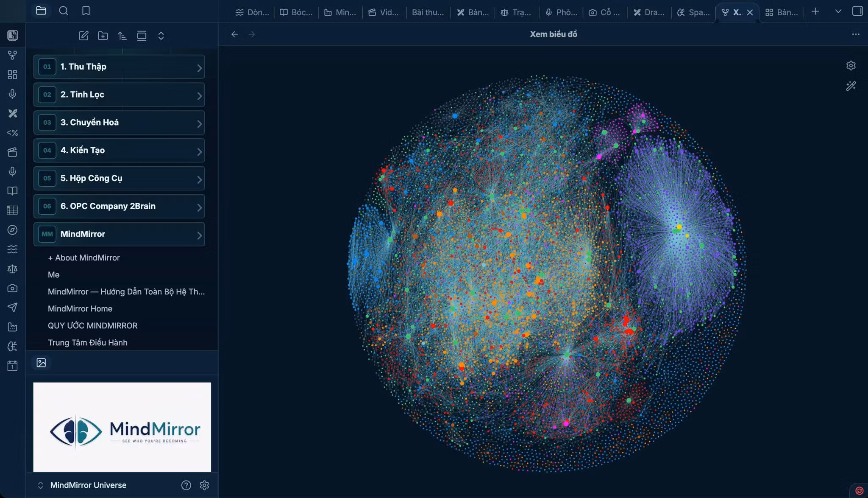Expand the 5. Hộp Công Cụ folder
This screenshot has width=868, height=498.
[119, 178]
